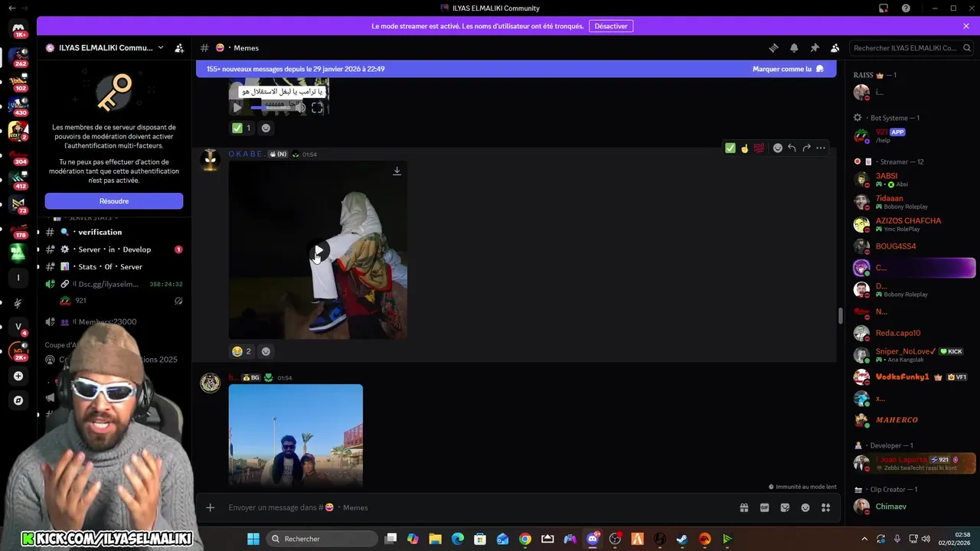Toggle the member list icon
The width and height of the screenshot is (980, 551).
[835, 47]
